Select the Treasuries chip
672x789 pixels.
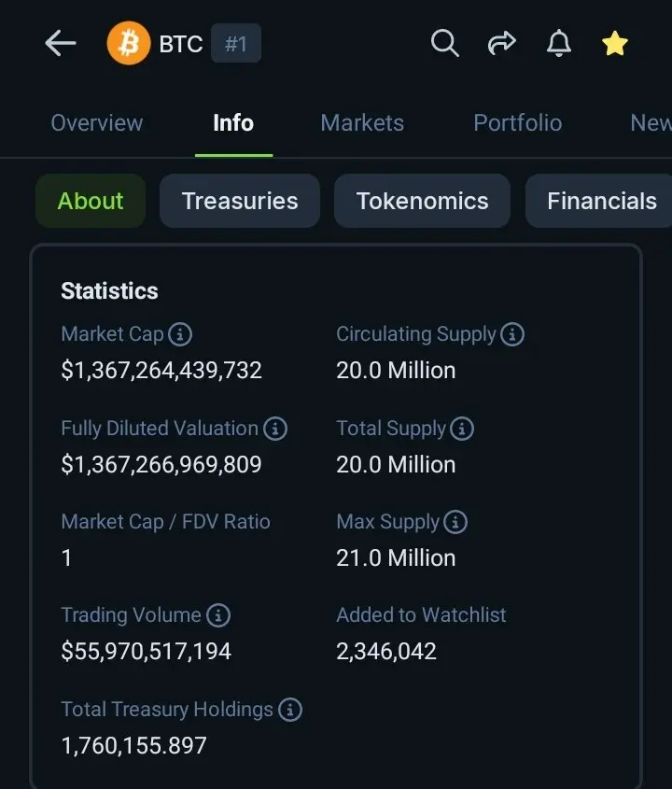[240, 201]
